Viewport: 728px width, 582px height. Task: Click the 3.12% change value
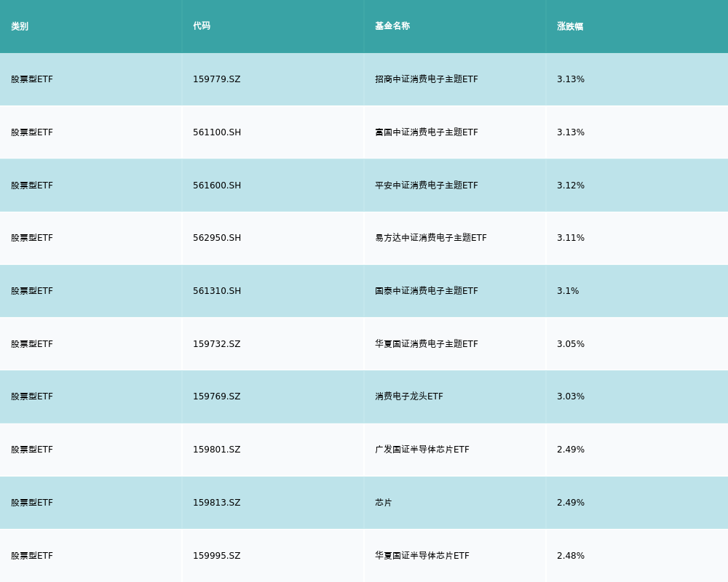(x=571, y=186)
